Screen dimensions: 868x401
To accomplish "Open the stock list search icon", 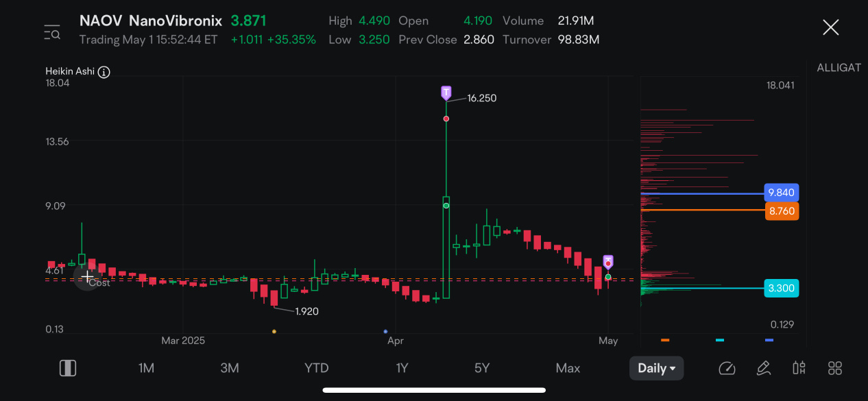I will click(52, 32).
